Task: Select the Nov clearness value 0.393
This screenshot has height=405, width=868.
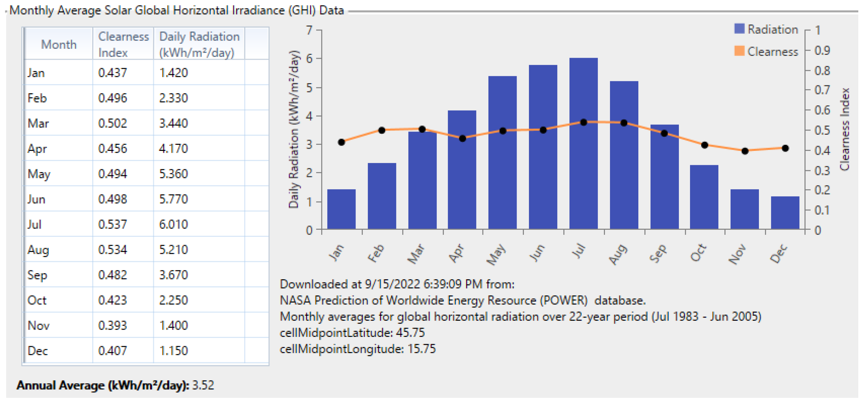Action: tap(113, 325)
